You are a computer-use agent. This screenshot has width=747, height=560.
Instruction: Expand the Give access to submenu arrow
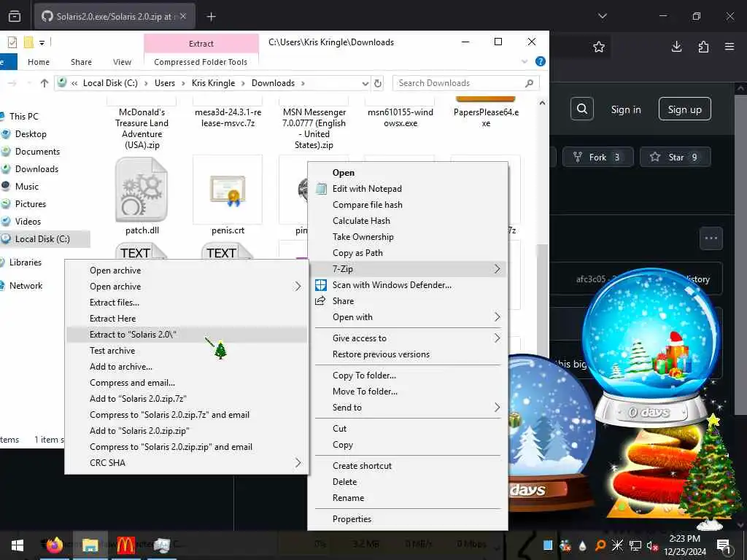point(497,338)
